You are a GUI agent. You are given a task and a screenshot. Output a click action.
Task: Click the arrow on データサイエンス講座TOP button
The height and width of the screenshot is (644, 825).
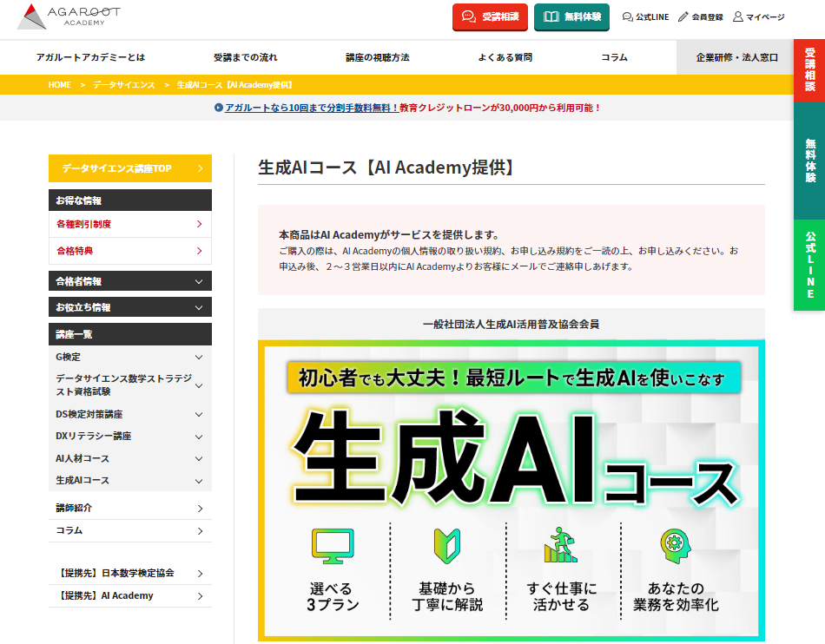(x=200, y=168)
